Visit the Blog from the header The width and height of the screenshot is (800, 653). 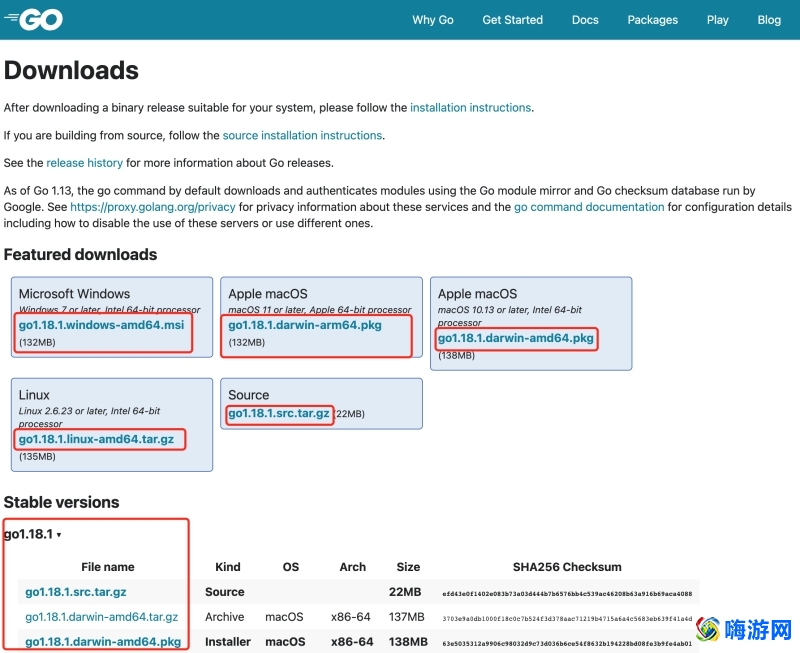(769, 20)
